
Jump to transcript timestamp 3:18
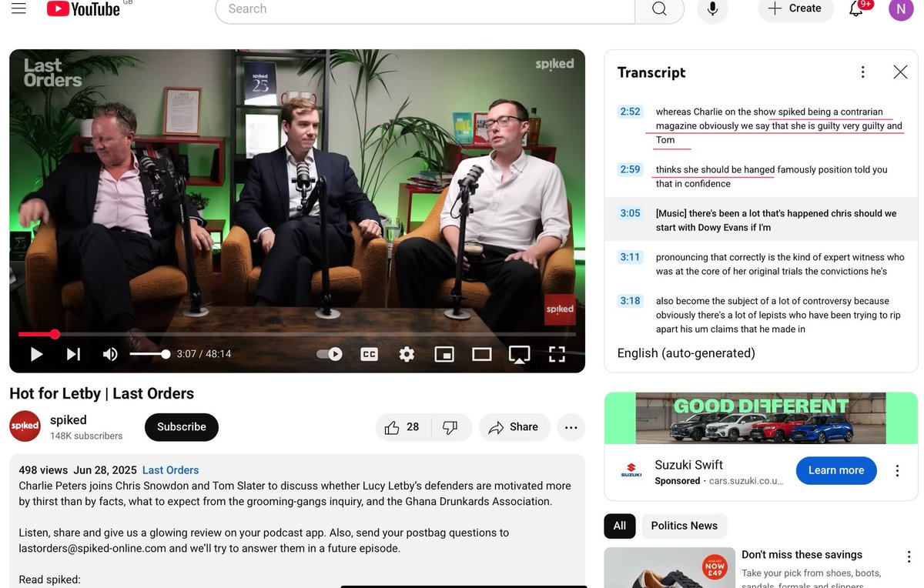tap(630, 301)
